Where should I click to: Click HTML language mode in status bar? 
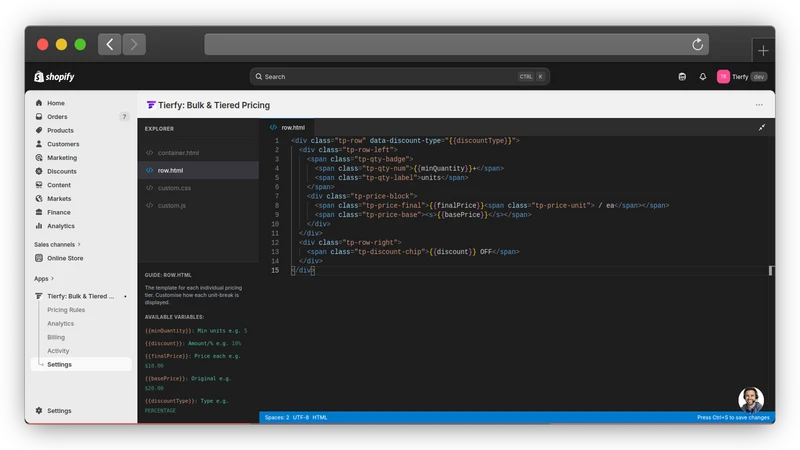pyautogui.click(x=320, y=417)
